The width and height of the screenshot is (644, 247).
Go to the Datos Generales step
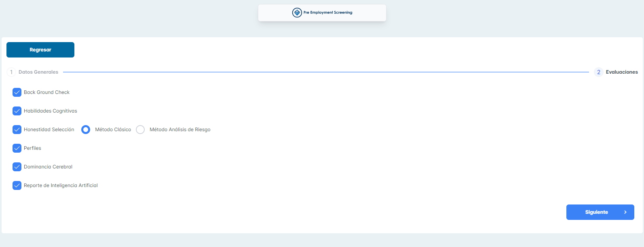coord(38,72)
